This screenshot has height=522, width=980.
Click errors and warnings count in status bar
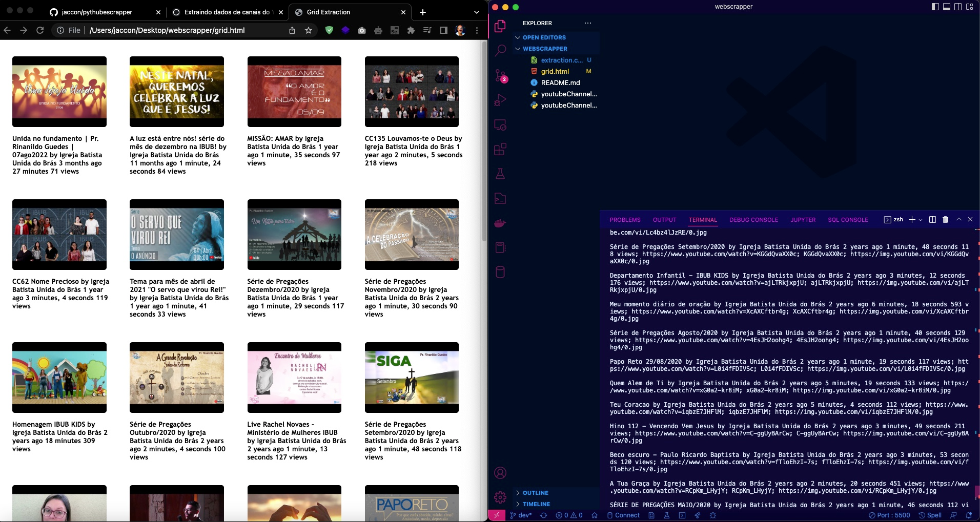click(569, 515)
